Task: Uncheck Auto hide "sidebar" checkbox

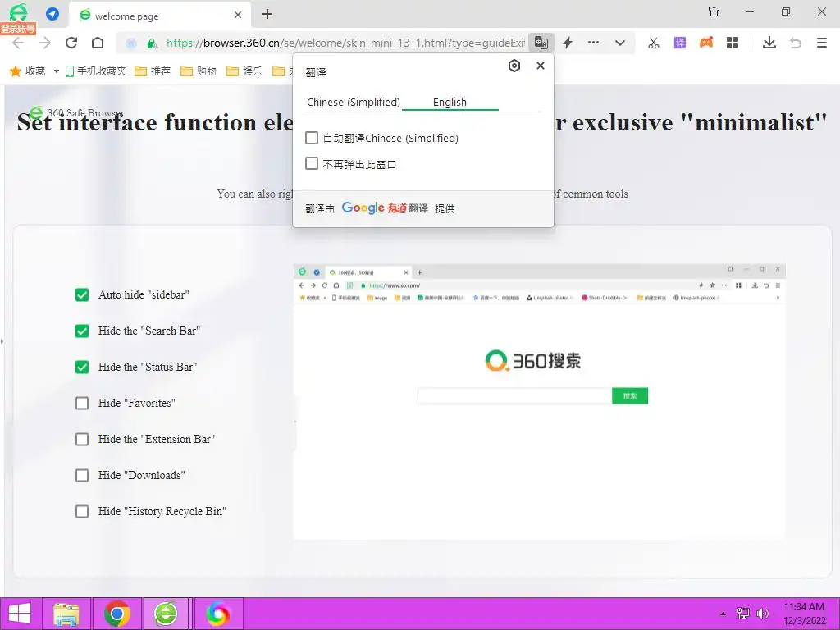Action: tap(82, 294)
